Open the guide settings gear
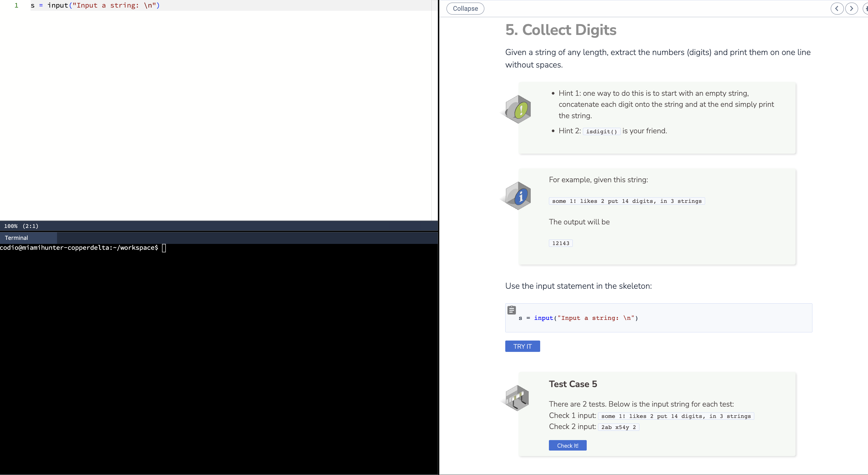868x475 pixels. [866, 8]
